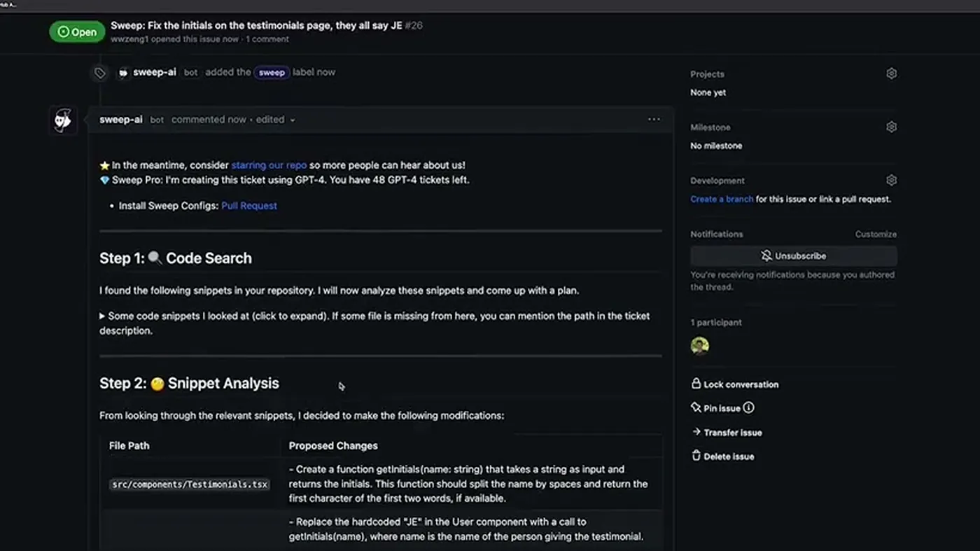The width and height of the screenshot is (980, 551).
Task: Click the label tag icon in timeline
Action: (x=100, y=73)
